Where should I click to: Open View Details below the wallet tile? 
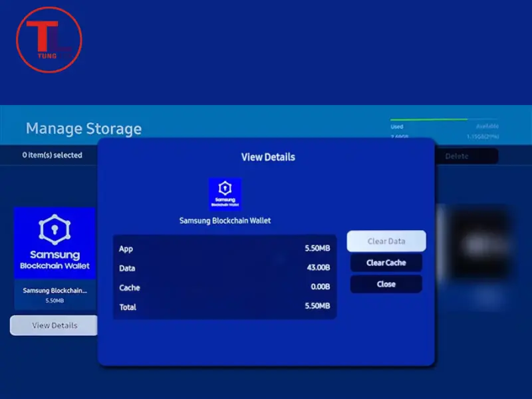pyautogui.click(x=55, y=325)
